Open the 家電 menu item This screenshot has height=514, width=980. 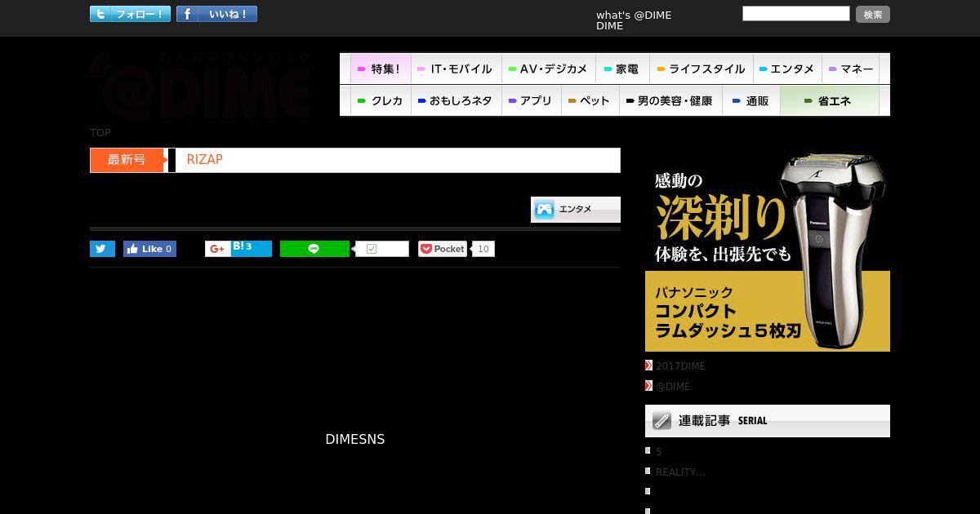coord(622,69)
